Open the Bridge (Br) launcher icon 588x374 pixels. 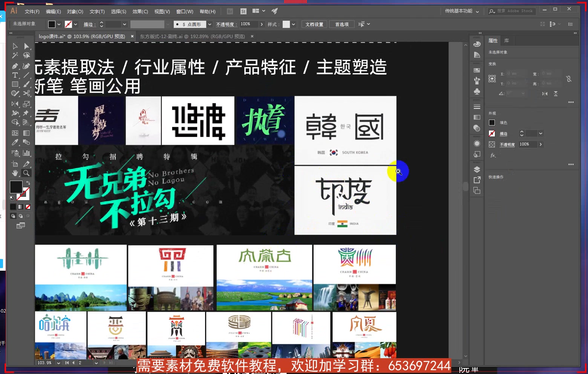pos(230,11)
